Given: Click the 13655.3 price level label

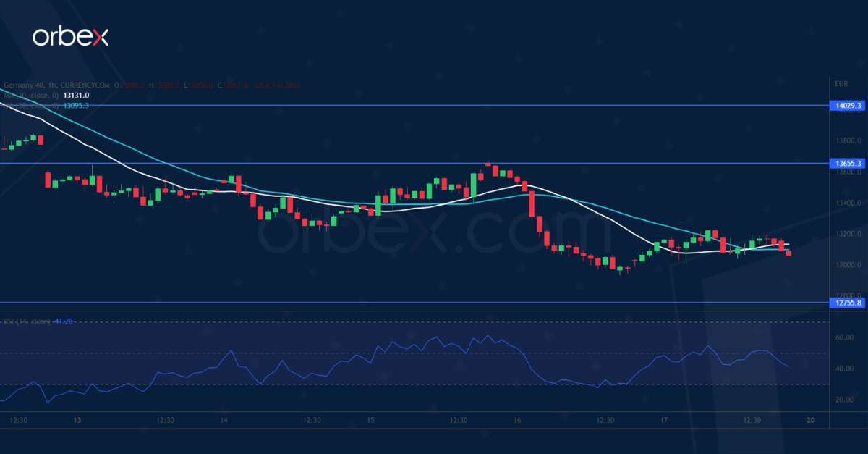Looking at the screenshot, I should point(848,164).
